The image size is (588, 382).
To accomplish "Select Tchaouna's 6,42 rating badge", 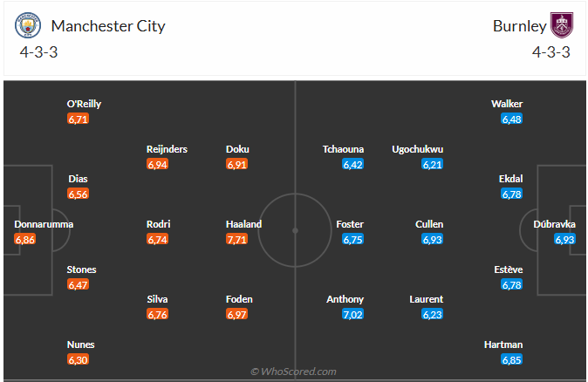I will (x=352, y=164).
